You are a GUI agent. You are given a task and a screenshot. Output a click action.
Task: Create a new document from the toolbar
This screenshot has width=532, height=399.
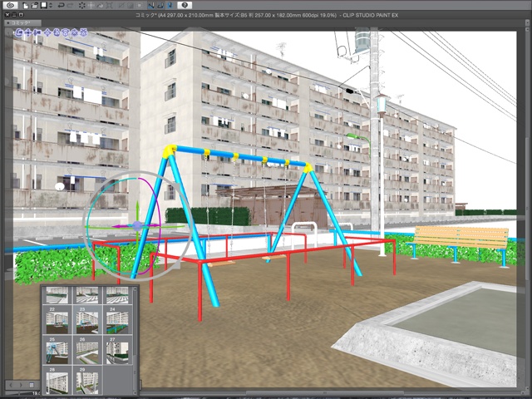tap(26, 6)
